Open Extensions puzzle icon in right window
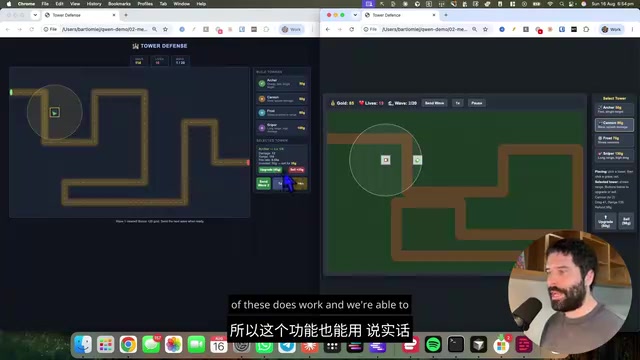Image resolution: width=640 pixels, height=360 pixels. (x=586, y=29)
